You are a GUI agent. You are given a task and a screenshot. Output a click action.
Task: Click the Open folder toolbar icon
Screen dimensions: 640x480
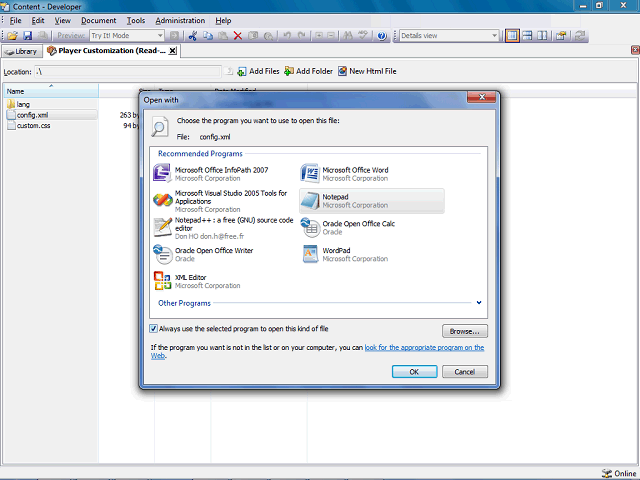[12, 36]
